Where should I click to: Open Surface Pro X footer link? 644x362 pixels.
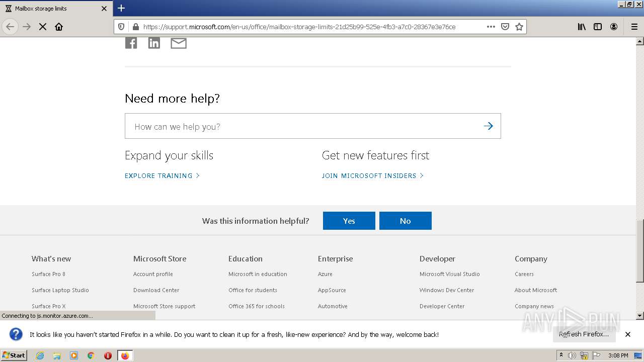(x=49, y=306)
